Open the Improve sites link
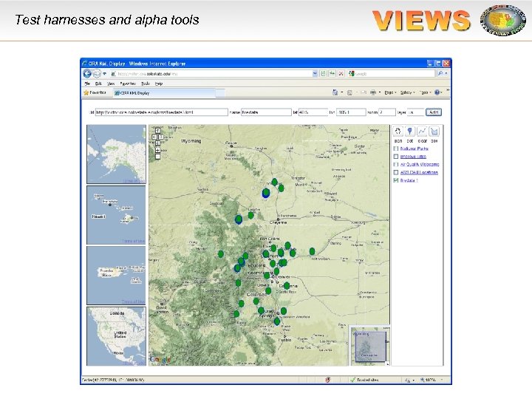This screenshot has height=399, width=532. click(x=413, y=157)
